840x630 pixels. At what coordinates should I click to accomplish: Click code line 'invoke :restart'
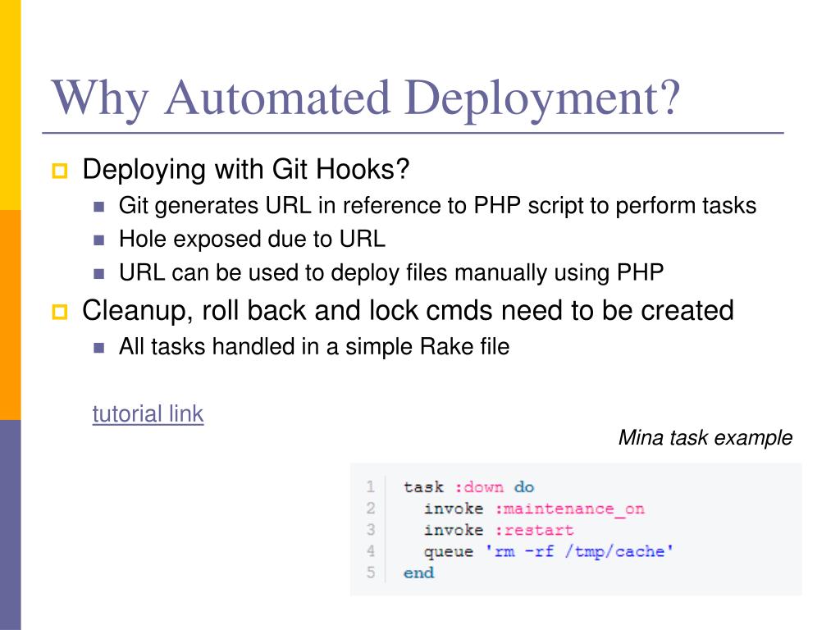coord(498,531)
